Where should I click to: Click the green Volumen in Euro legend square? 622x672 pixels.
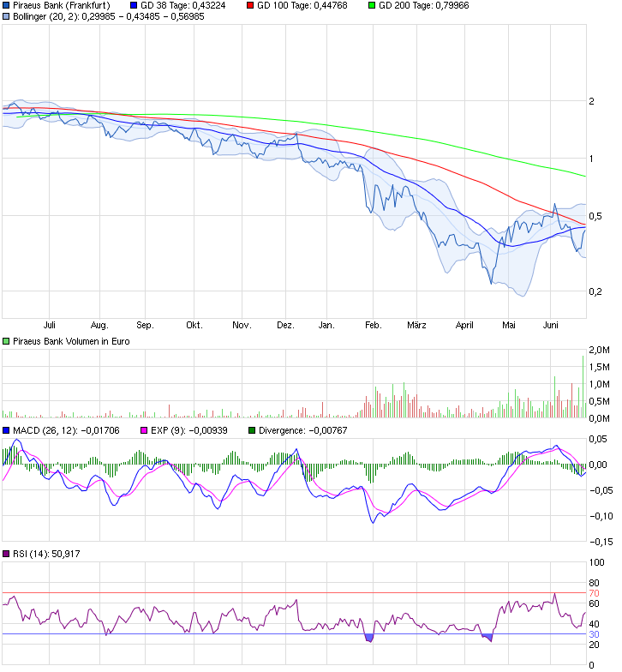6,341
